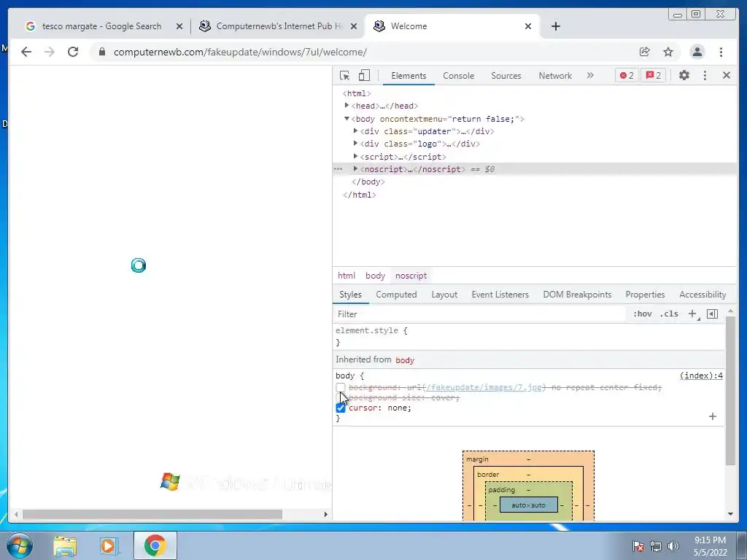Switch to the Network tab

[555, 76]
